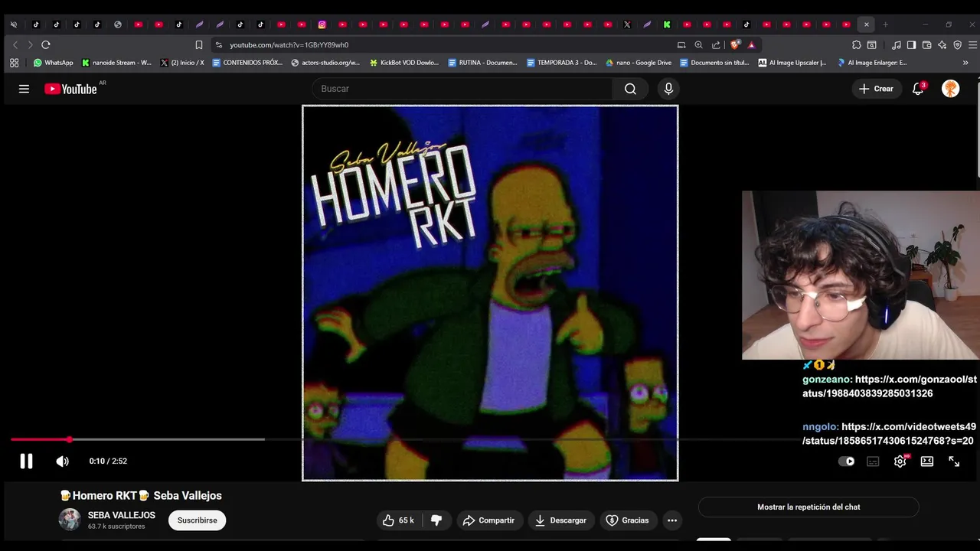Open the Brave Wallet icon
The image size is (980, 551).
pos(926,45)
